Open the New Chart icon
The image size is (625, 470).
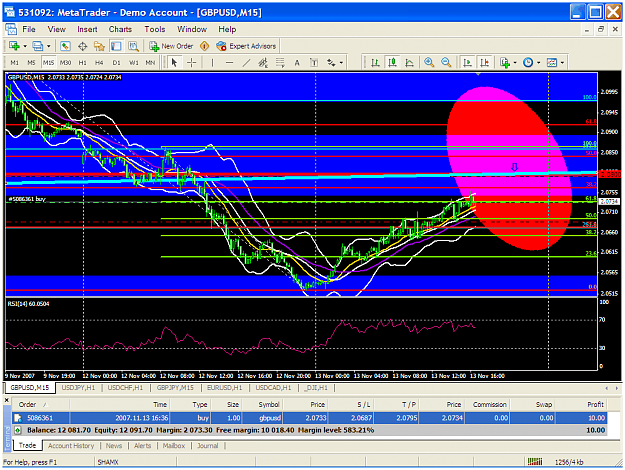pyautogui.click(x=14, y=46)
